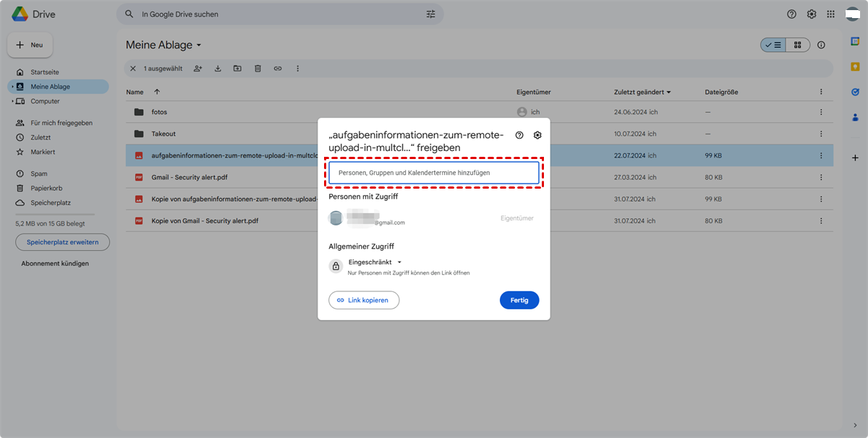Click the download icon in selection toolbar
Viewport: 868px width, 438px height.
tap(218, 69)
